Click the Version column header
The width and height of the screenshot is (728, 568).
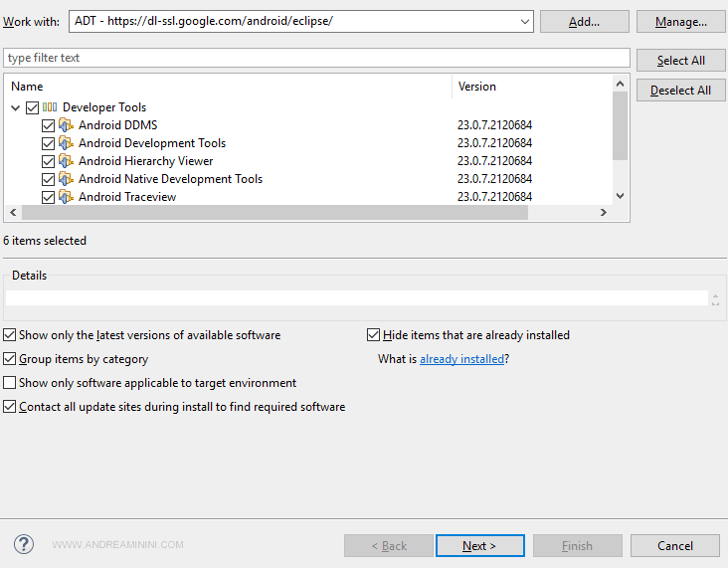(x=477, y=87)
